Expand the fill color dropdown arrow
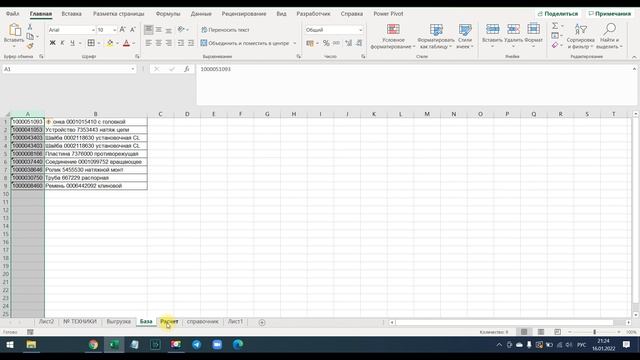 117,43
